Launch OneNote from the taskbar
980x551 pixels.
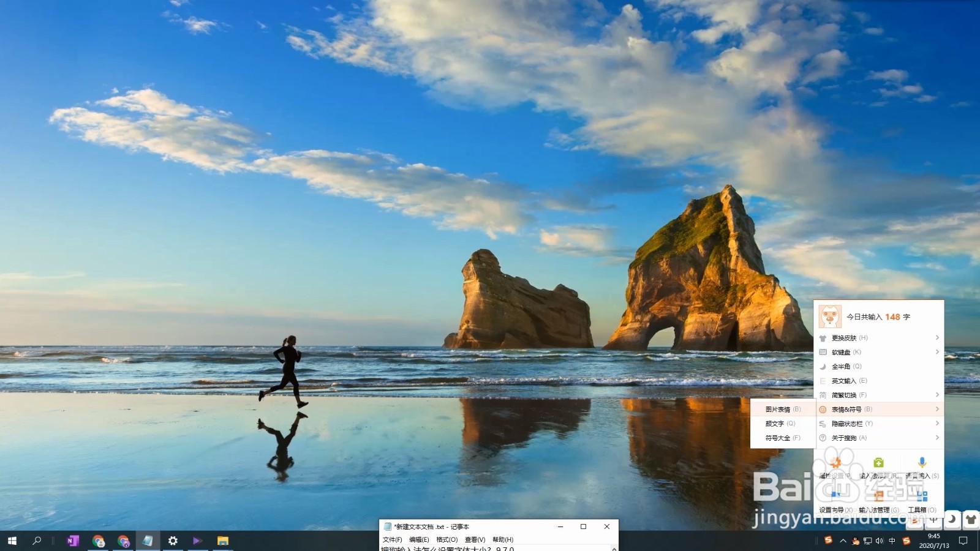click(x=73, y=541)
